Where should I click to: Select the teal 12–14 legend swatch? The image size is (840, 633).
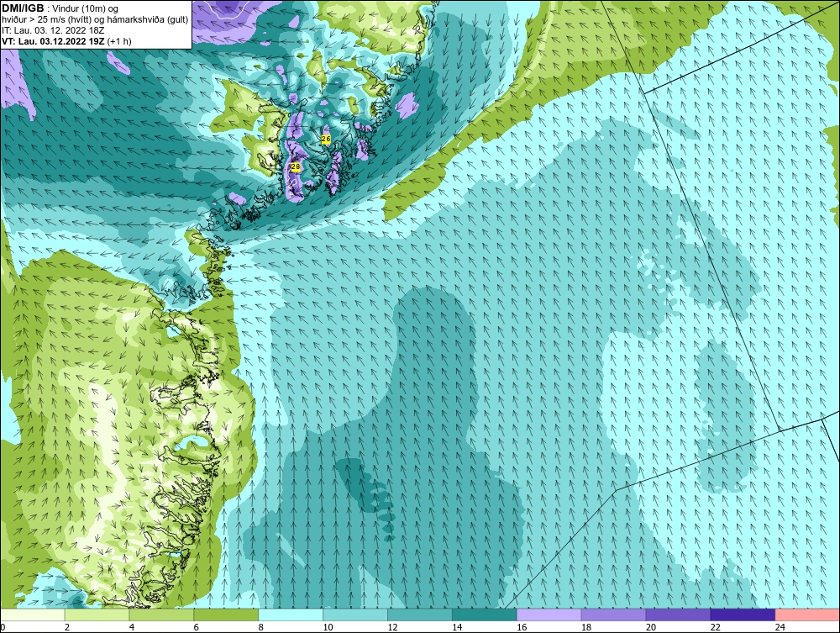[420, 615]
